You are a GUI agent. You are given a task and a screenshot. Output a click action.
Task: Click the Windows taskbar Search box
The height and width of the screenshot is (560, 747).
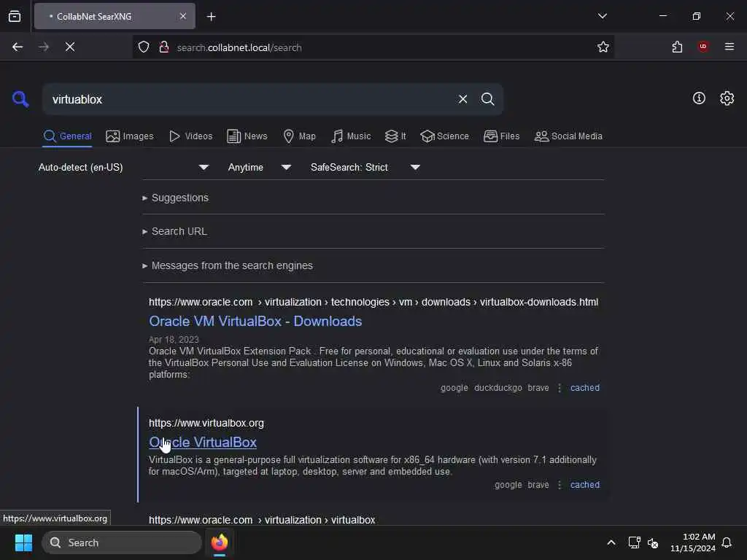pyautogui.click(x=122, y=542)
